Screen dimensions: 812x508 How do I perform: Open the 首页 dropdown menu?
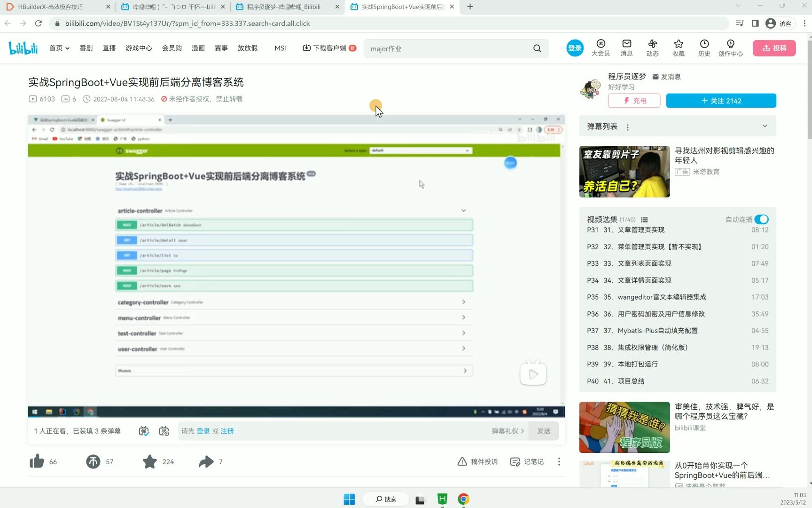click(x=59, y=48)
